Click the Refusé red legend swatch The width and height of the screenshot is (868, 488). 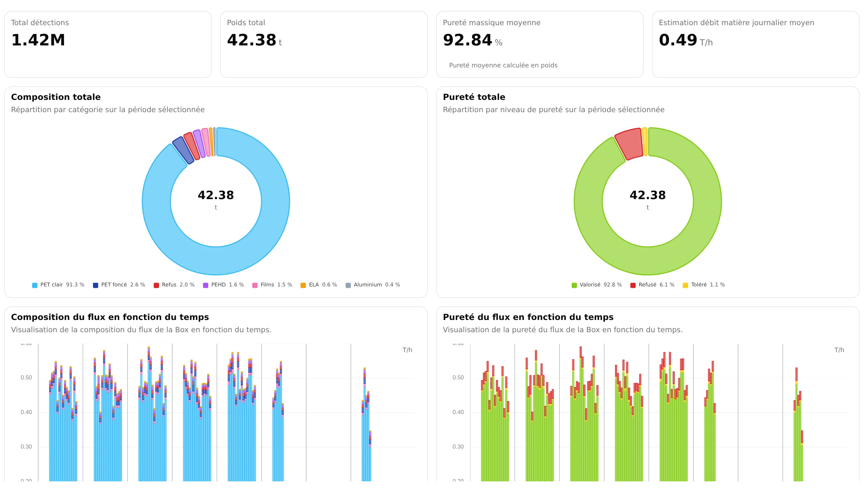tap(633, 285)
